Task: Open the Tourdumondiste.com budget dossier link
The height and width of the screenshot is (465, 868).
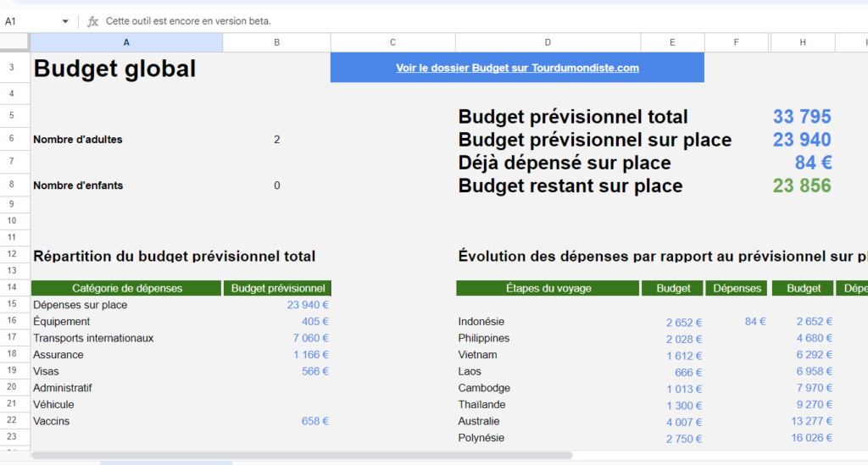Action: coord(517,68)
